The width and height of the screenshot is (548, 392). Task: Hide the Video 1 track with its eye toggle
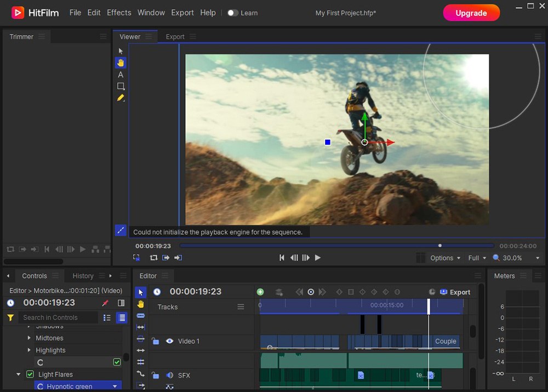click(x=169, y=341)
